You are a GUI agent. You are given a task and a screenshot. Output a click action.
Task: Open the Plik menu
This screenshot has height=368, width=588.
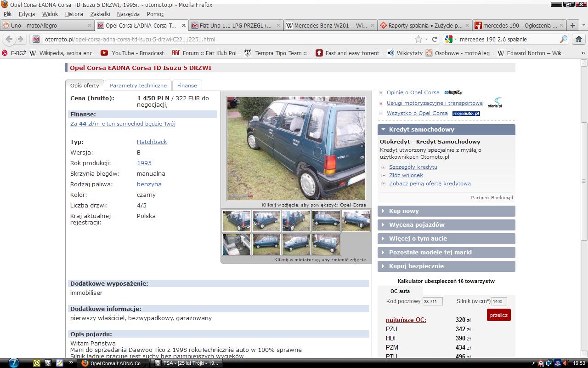(7, 14)
